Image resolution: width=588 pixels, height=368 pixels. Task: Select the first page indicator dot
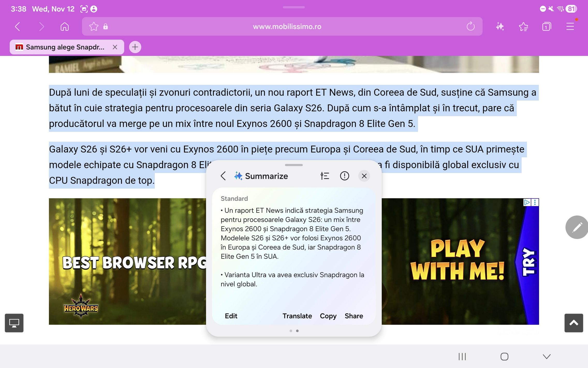coord(291,331)
